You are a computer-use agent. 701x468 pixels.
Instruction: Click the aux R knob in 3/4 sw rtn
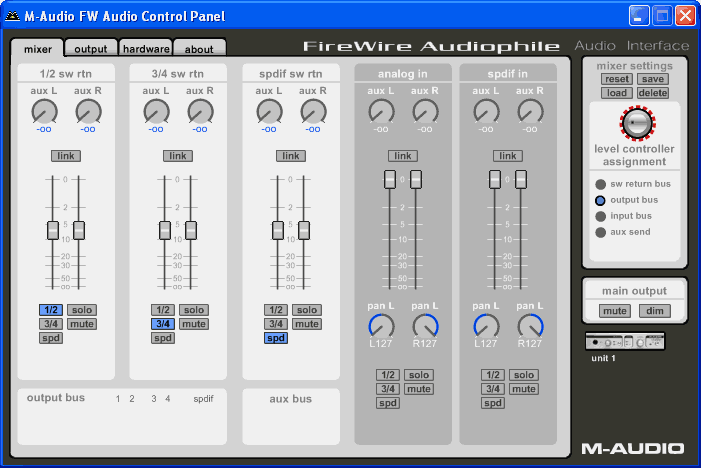point(200,112)
